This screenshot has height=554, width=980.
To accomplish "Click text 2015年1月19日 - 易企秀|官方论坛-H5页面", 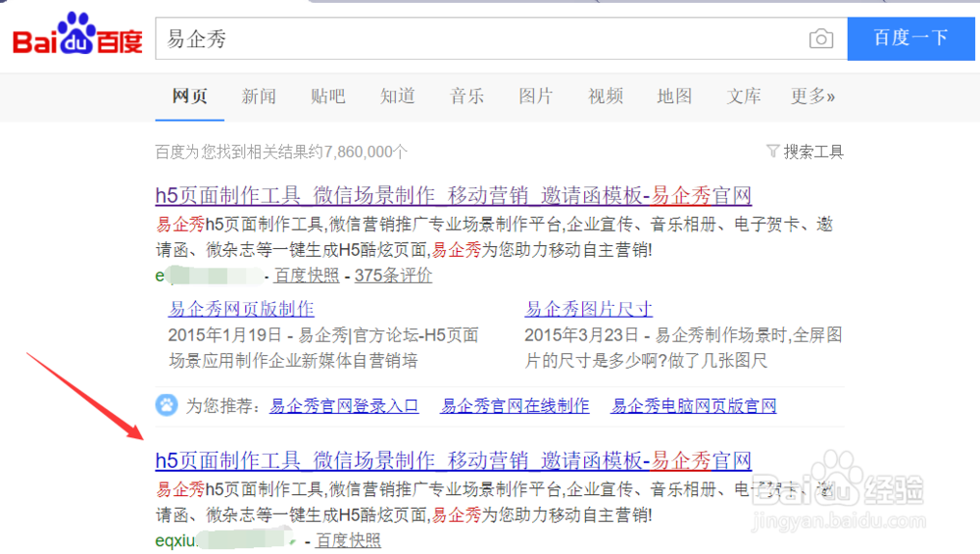I will tap(323, 335).
